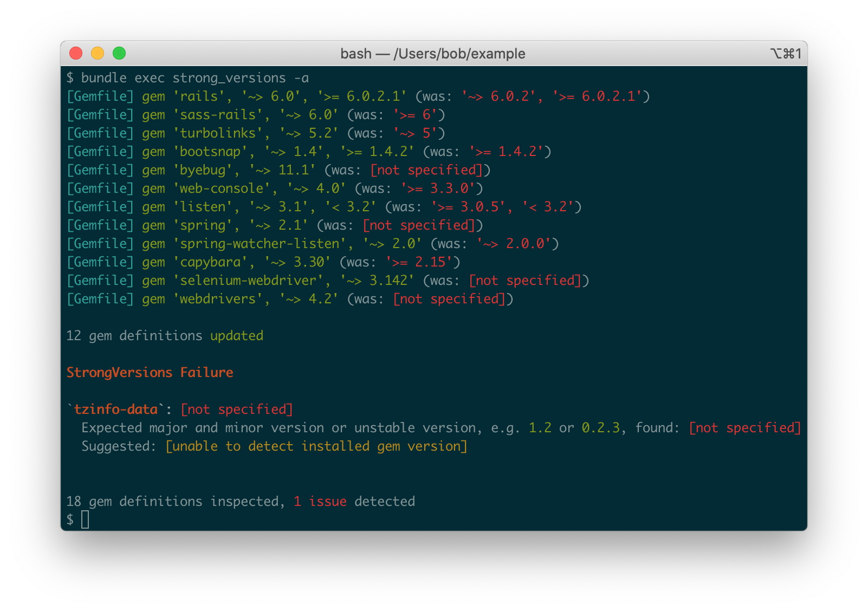This screenshot has width=868, height=611.
Task: Click the terminal cursor at the prompt
Action: (x=85, y=519)
